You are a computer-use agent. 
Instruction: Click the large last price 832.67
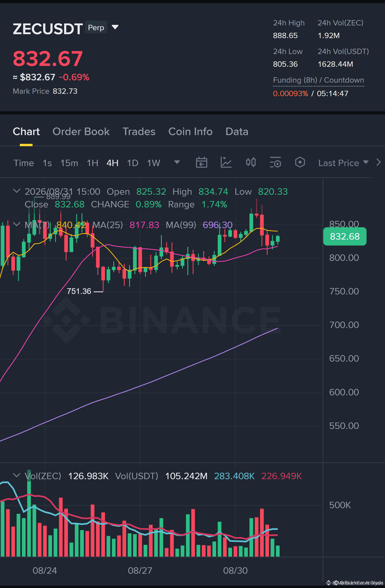(x=48, y=59)
